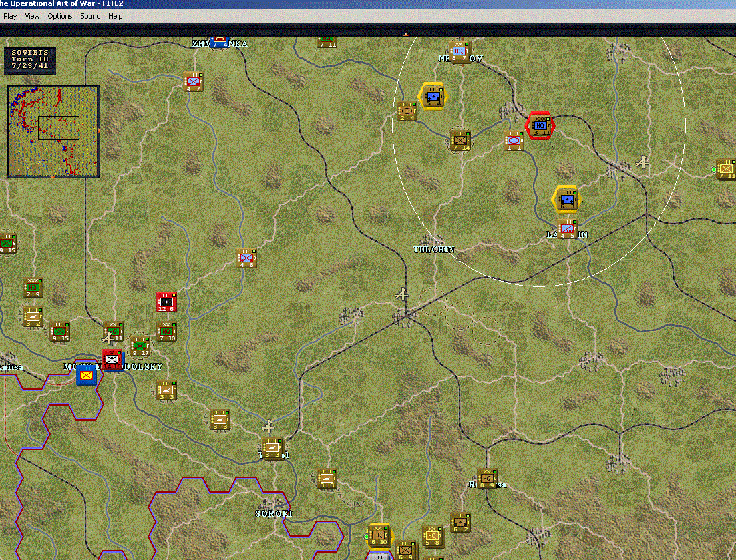The width and height of the screenshot is (736, 560).
Task: Click the green 9-15 unit marked E
Action: [x=7, y=244]
